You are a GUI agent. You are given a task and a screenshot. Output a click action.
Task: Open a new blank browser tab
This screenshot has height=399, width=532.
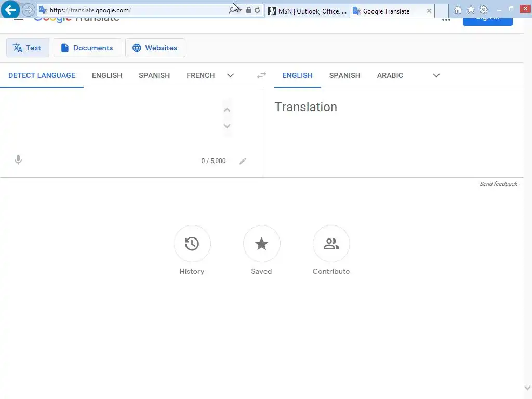point(442,11)
